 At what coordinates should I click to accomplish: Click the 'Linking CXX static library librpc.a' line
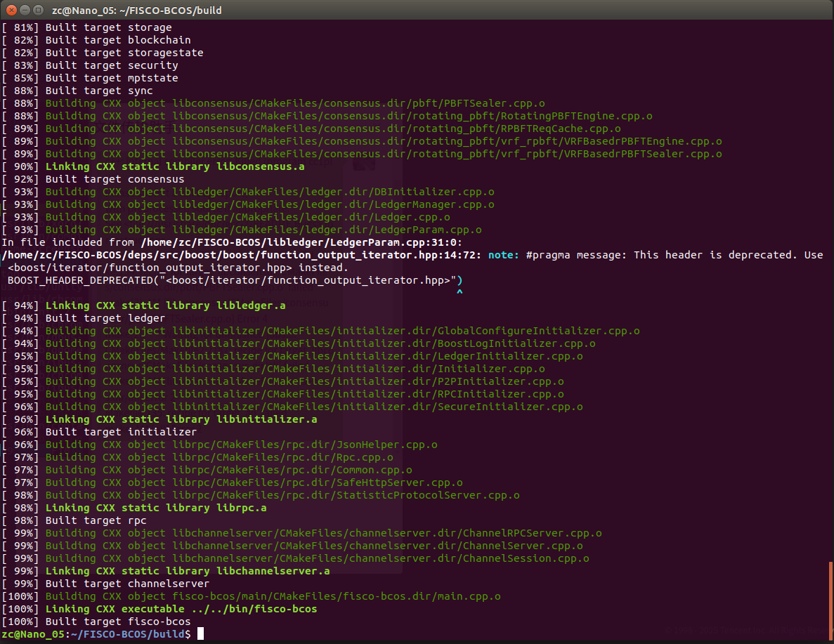[x=134, y=508]
